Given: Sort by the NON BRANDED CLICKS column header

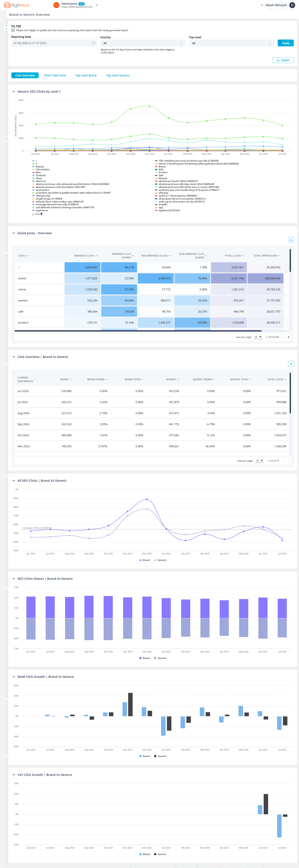Looking at the screenshot, I should (x=156, y=256).
